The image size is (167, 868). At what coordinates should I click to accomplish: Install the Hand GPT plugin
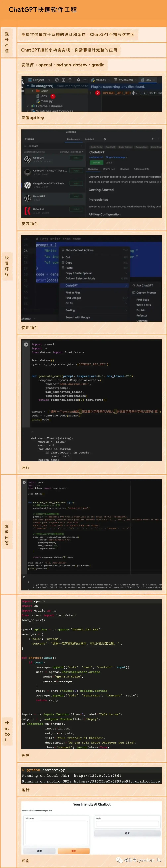76,196
